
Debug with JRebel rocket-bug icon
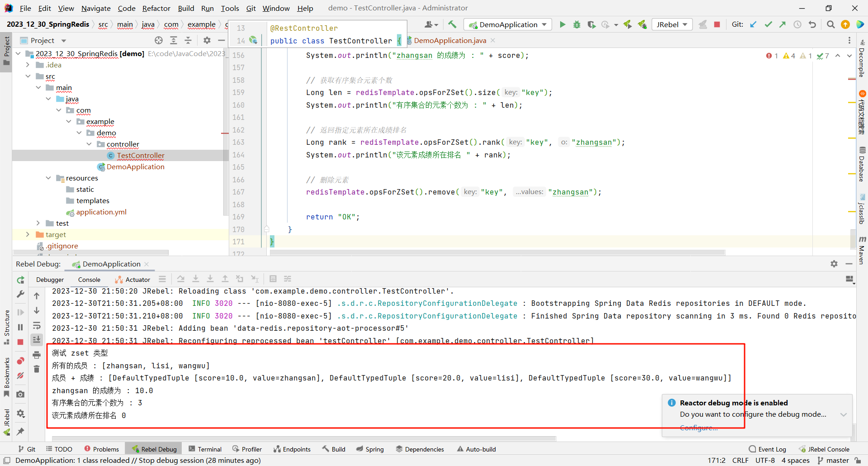tap(642, 24)
